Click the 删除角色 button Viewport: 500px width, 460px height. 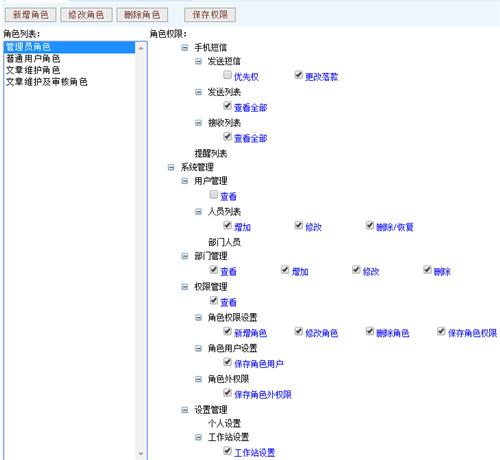pos(142,15)
